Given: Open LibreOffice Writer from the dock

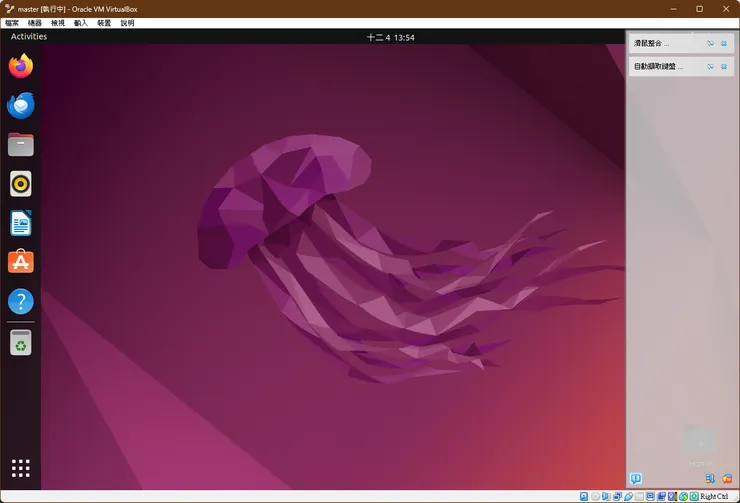Looking at the screenshot, I should 20,223.
